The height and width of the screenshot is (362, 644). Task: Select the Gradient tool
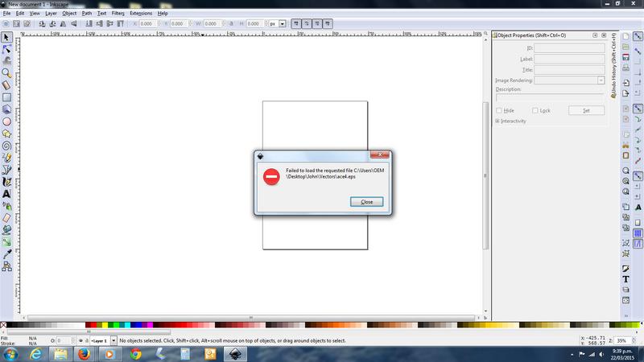pos(6,242)
